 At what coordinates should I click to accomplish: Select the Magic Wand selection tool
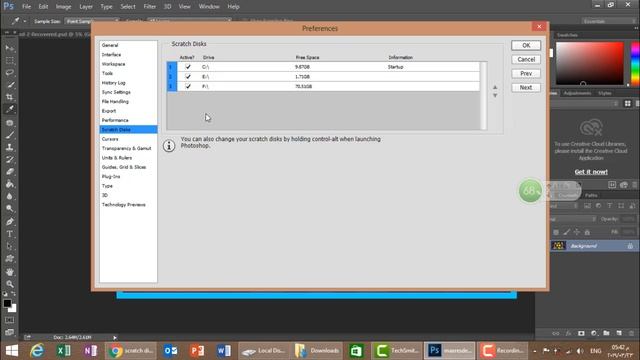click(9, 85)
